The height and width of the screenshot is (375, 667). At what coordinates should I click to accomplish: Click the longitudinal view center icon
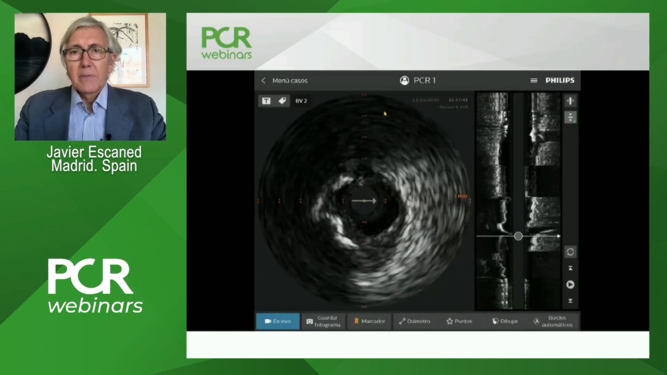tap(570, 101)
